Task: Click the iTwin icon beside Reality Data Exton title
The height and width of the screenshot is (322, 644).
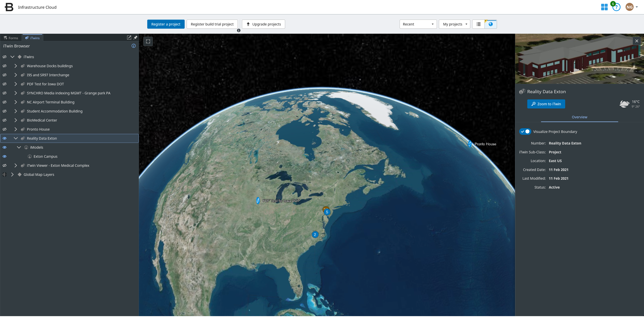Action: (x=522, y=92)
